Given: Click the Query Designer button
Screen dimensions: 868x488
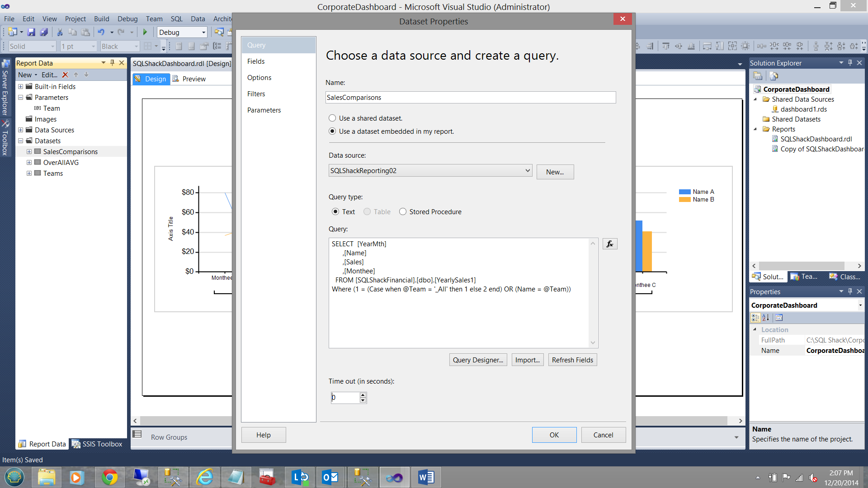Looking at the screenshot, I should pyautogui.click(x=478, y=360).
